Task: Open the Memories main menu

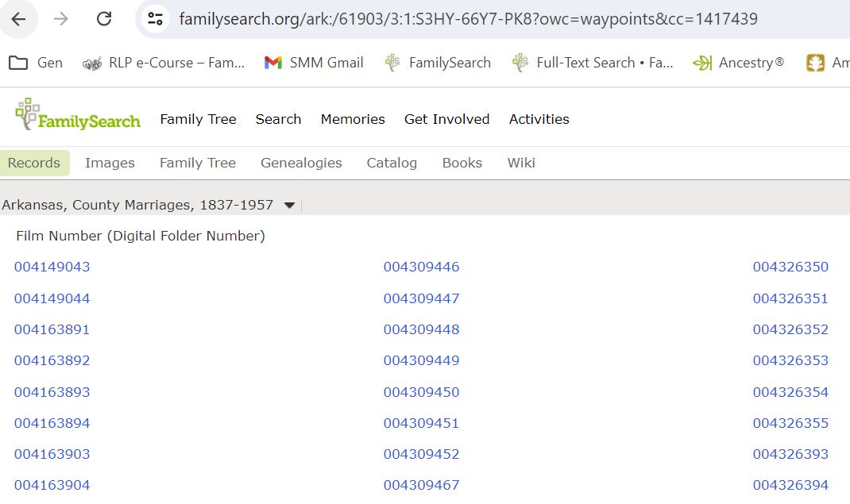Action: (353, 119)
